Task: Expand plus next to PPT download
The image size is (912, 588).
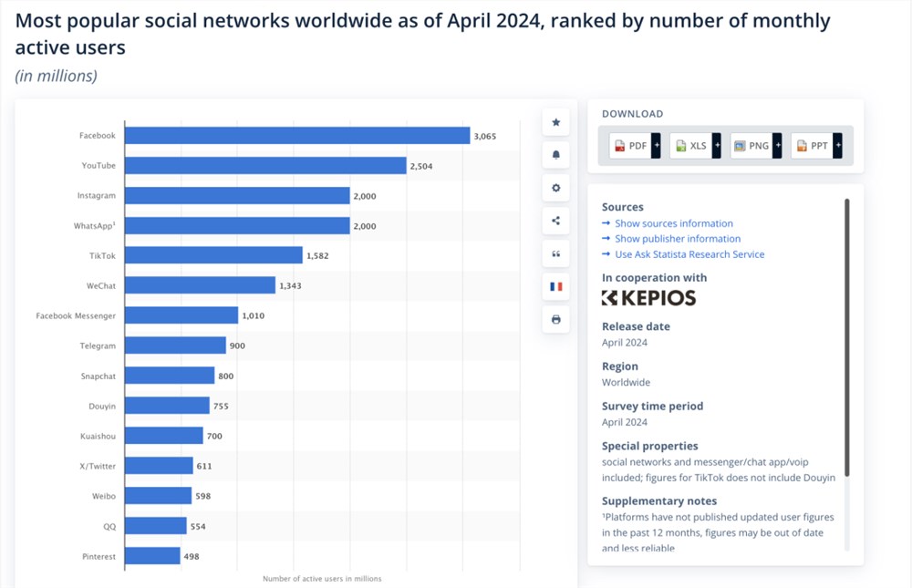Action: click(x=837, y=145)
